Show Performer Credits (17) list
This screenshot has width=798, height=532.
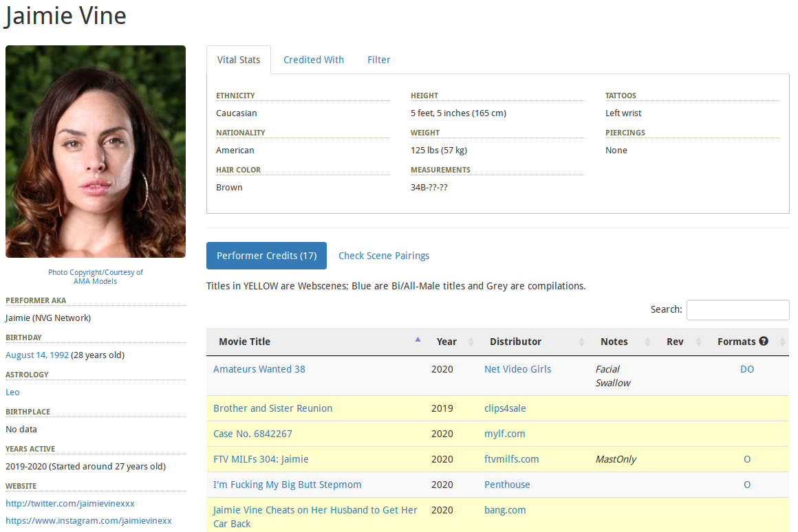[x=266, y=256]
